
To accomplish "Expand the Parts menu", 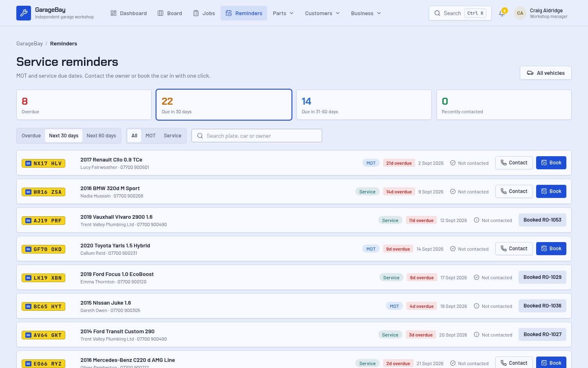I will coord(283,13).
